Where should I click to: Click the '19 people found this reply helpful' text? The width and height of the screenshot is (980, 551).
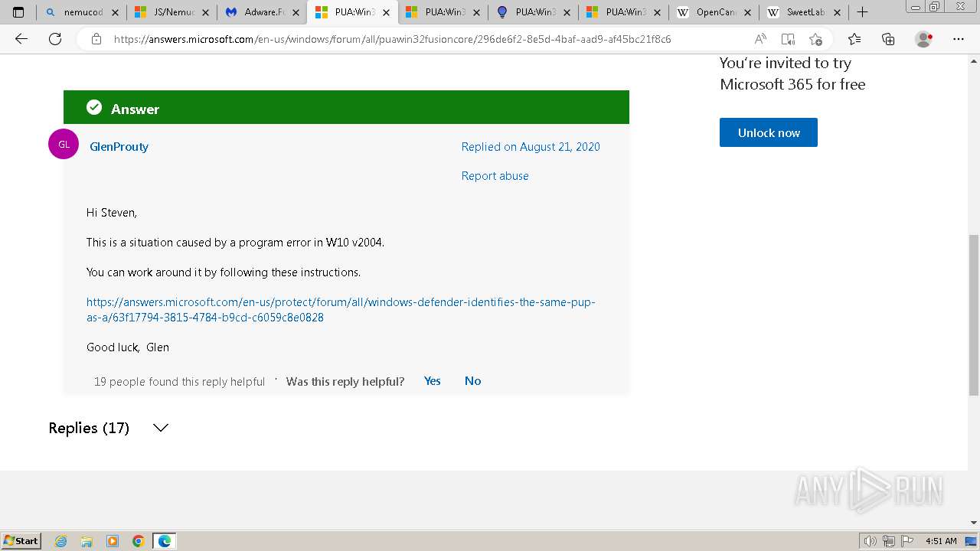(x=179, y=382)
